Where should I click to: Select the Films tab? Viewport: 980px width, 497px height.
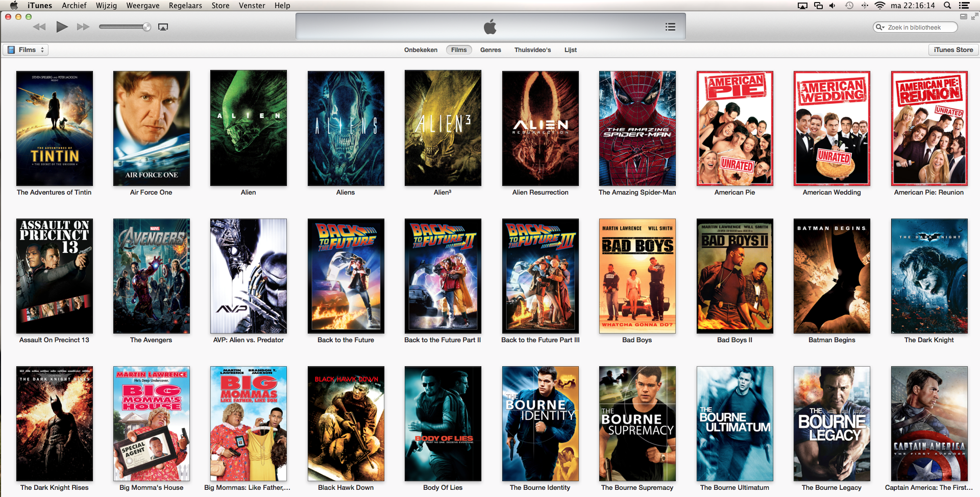[x=459, y=50]
